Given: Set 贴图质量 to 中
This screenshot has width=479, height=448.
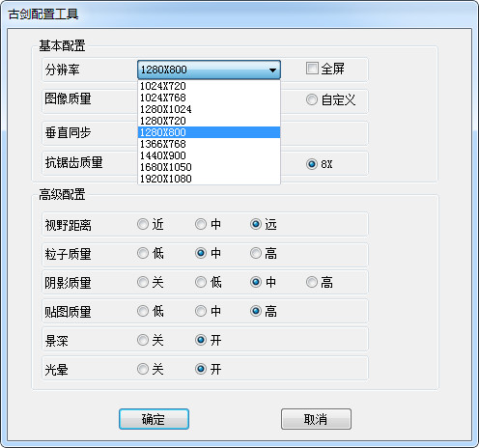Looking at the screenshot, I should [x=201, y=311].
